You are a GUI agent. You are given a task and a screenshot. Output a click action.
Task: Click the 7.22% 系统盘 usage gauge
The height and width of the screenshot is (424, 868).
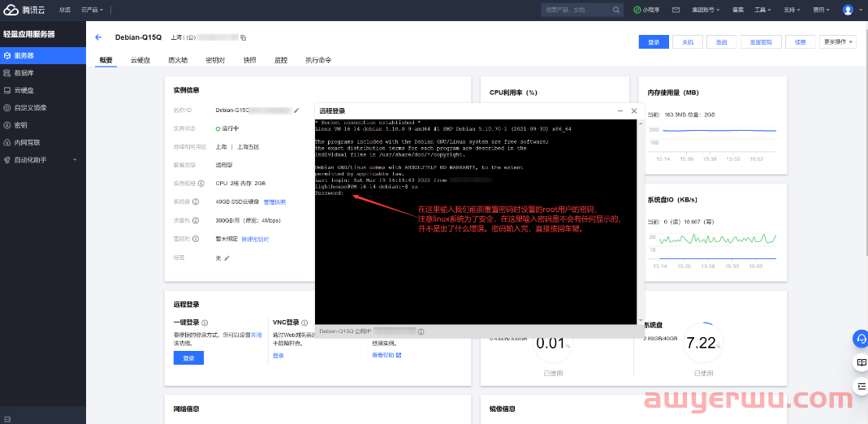pos(703,344)
